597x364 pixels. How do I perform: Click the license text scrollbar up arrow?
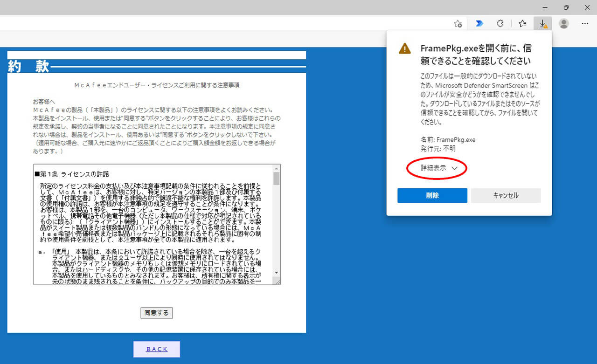[276, 168]
